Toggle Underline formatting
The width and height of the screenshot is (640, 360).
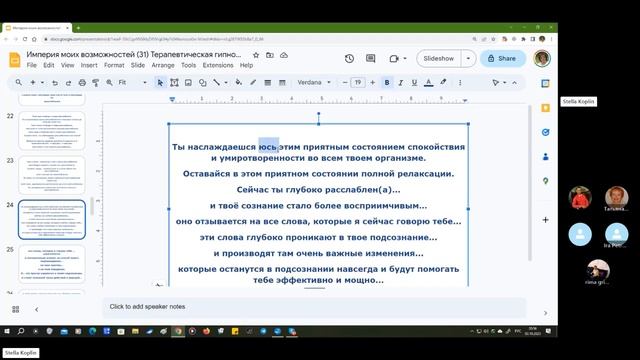414,82
